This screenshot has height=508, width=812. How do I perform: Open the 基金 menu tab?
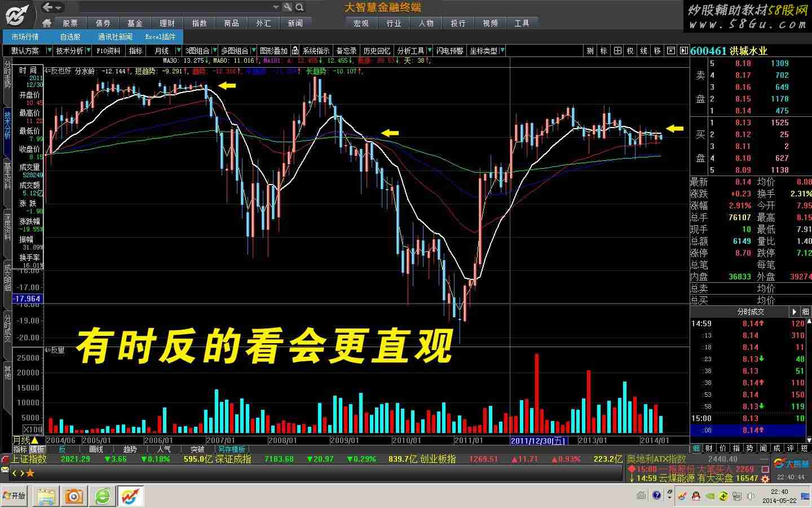135,23
